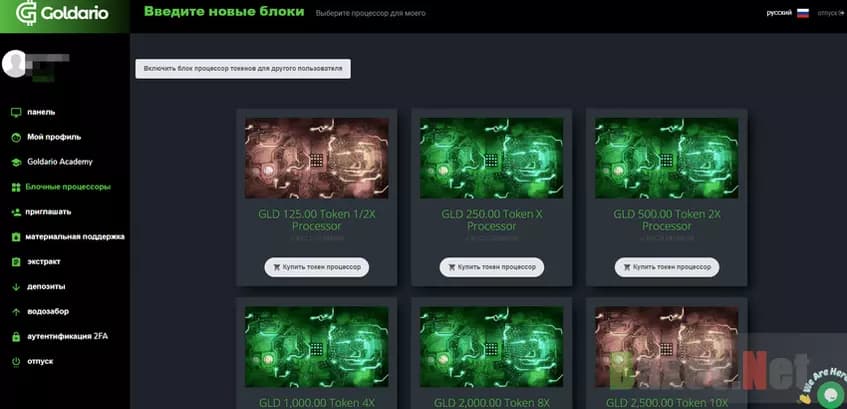Click the приглашать invite users icon
The image size is (847, 409).
pyautogui.click(x=16, y=212)
